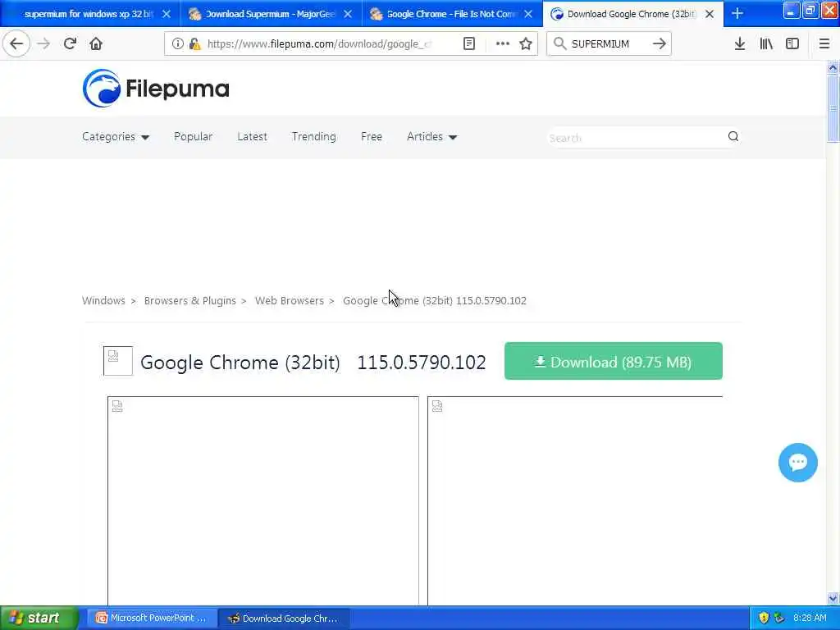Open the downloads panel
840x630 pixels.
740,44
